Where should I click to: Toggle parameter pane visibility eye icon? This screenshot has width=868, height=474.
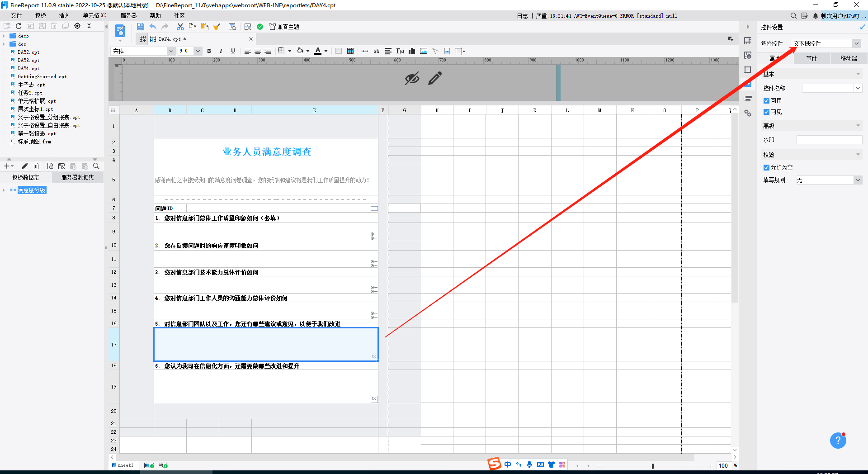pos(412,78)
